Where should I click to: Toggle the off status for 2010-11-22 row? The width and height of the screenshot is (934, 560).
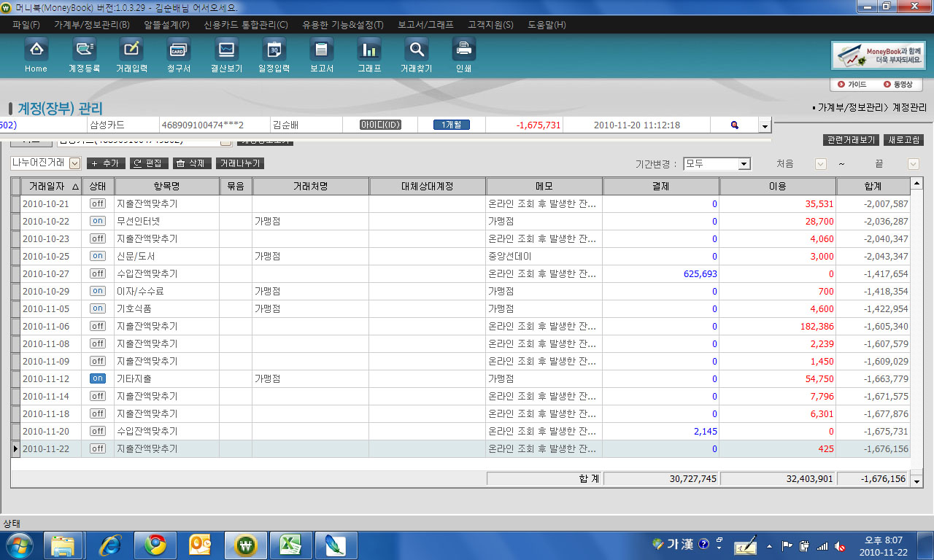[x=97, y=448]
